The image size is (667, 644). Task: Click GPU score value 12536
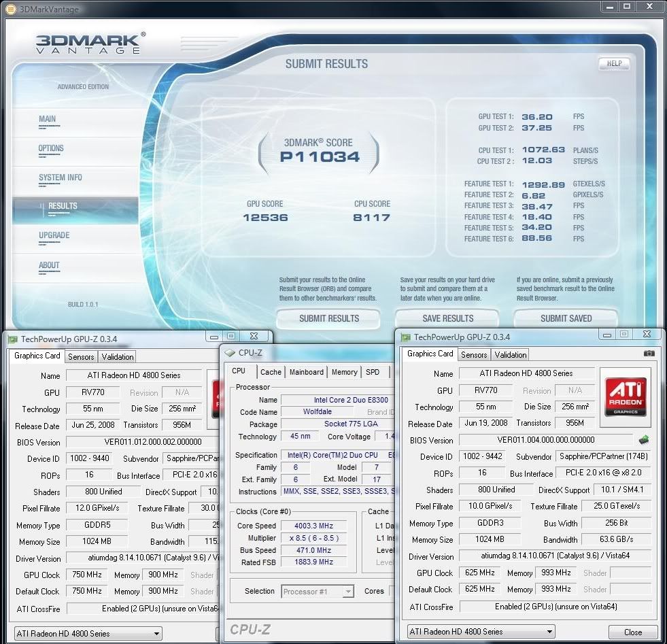[x=265, y=218]
